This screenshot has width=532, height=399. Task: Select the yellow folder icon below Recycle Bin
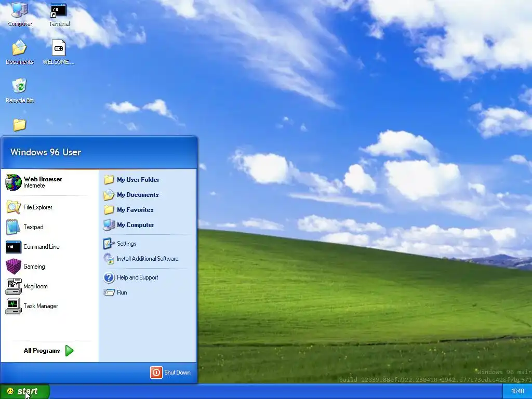pyautogui.click(x=20, y=125)
